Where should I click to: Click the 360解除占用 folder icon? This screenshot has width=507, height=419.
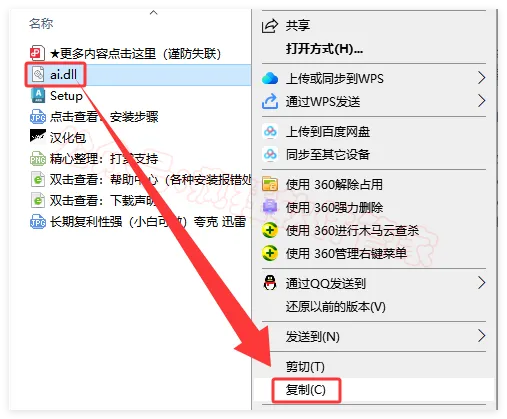click(270, 184)
